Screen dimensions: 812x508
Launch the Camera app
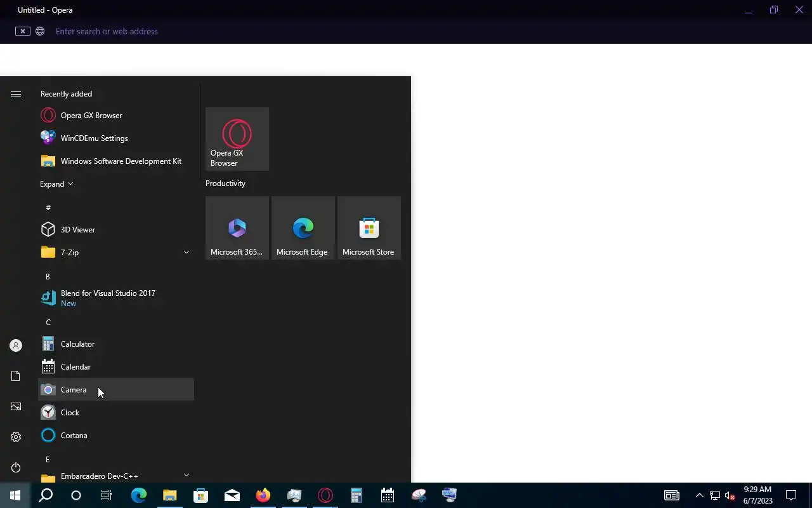coord(116,390)
